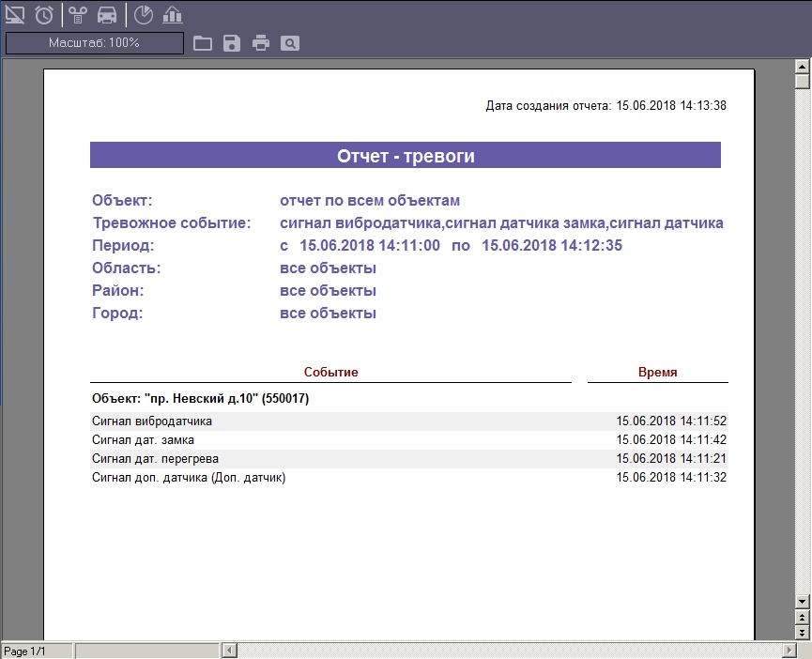The height and width of the screenshot is (659, 812).
Task: Select the car icon in toolbar
Action: coord(107,14)
